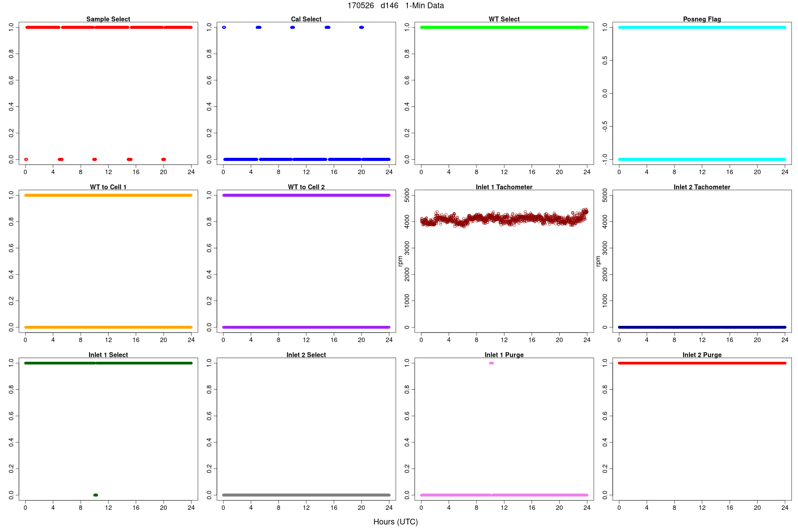Click the "Posneg Flag" panel title
This screenshot has width=798, height=532.
click(702, 19)
